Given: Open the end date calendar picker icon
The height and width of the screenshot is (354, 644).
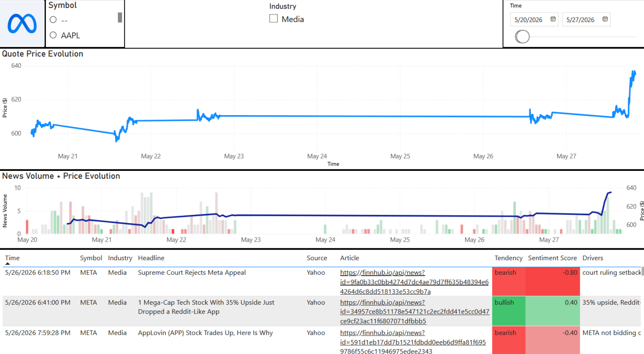Looking at the screenshot, I should pyautogui.click(x=605, y=19).
